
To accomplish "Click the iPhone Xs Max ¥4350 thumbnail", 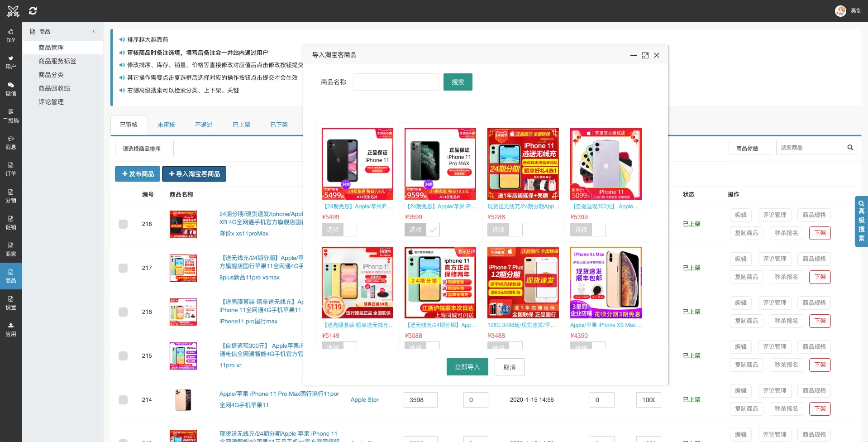I will pos(606,283).
